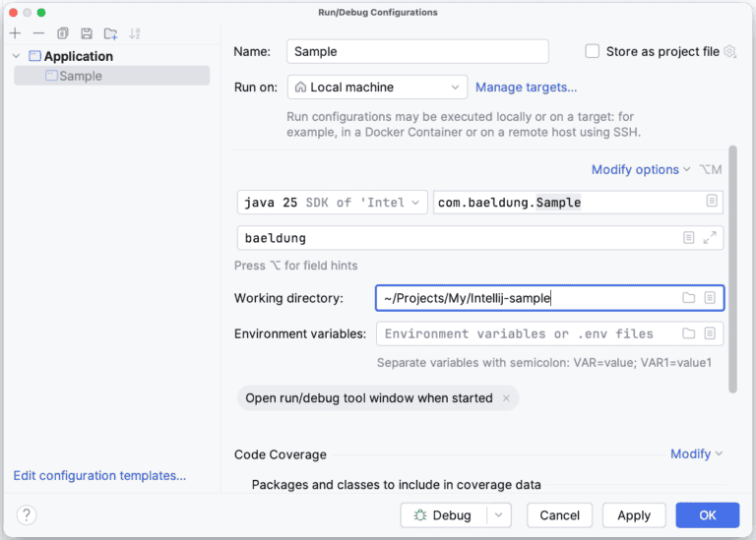756x540 pixels.
Task: Open the Code Coverage Modify dropdown
Action: pyautogui.click(x=696, y=453)
